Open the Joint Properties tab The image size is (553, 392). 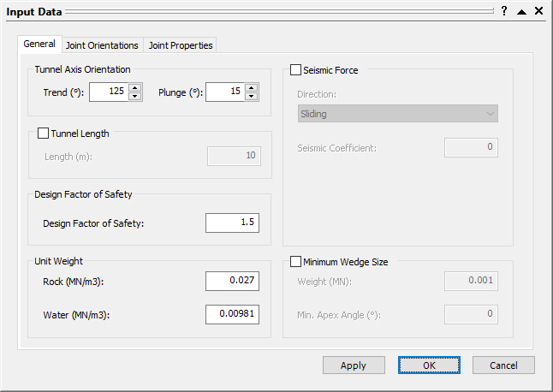click(181, 45)
